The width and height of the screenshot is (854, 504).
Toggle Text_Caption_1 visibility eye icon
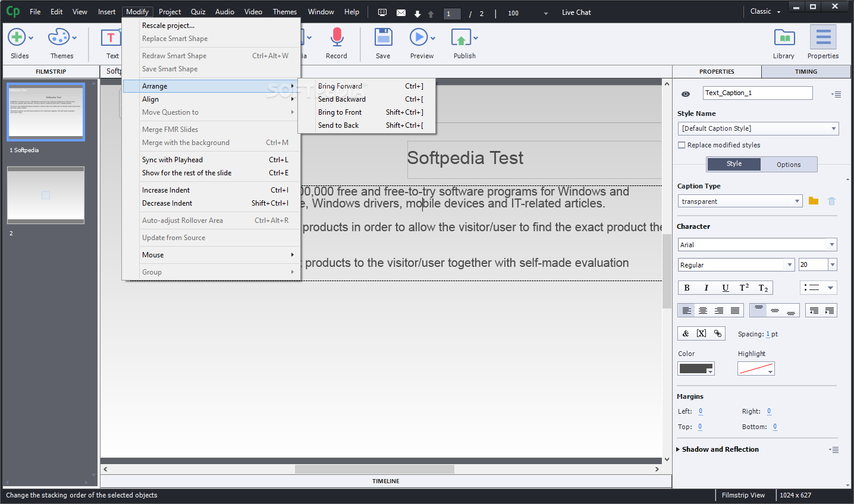click(x=686, y=94)
